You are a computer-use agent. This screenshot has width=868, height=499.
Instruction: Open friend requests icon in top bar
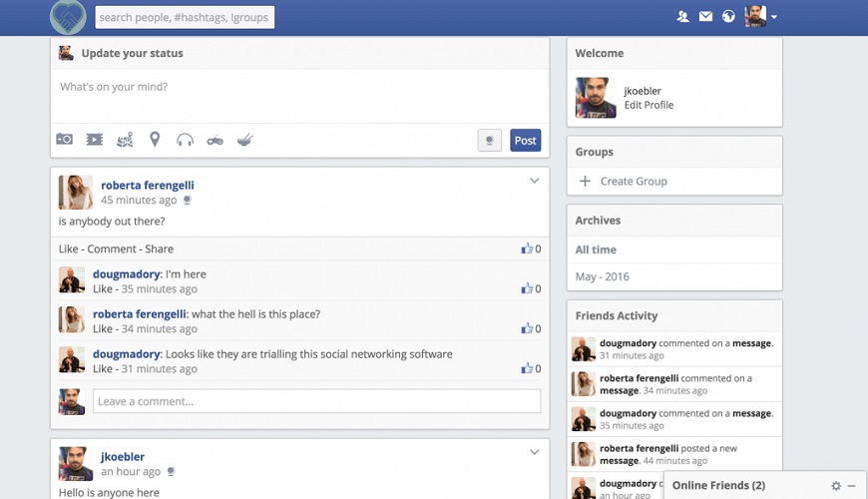[682, 17]
